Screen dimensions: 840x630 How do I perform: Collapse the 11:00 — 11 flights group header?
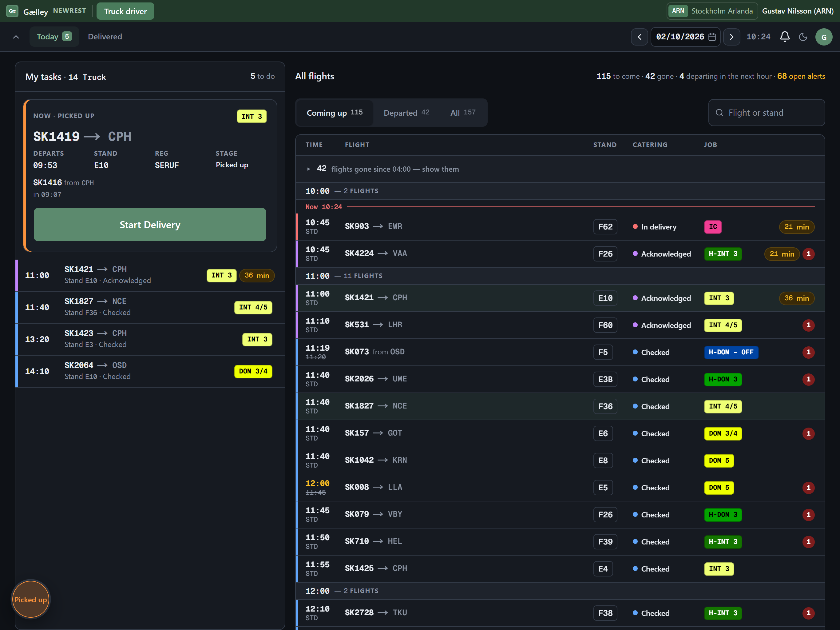pos(560,276)
